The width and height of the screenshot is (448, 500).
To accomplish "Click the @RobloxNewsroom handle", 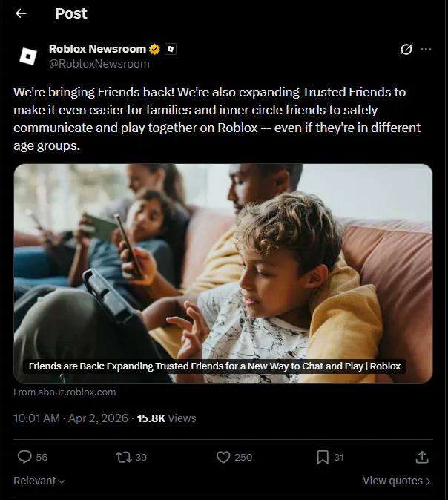I will coord(99,64).
